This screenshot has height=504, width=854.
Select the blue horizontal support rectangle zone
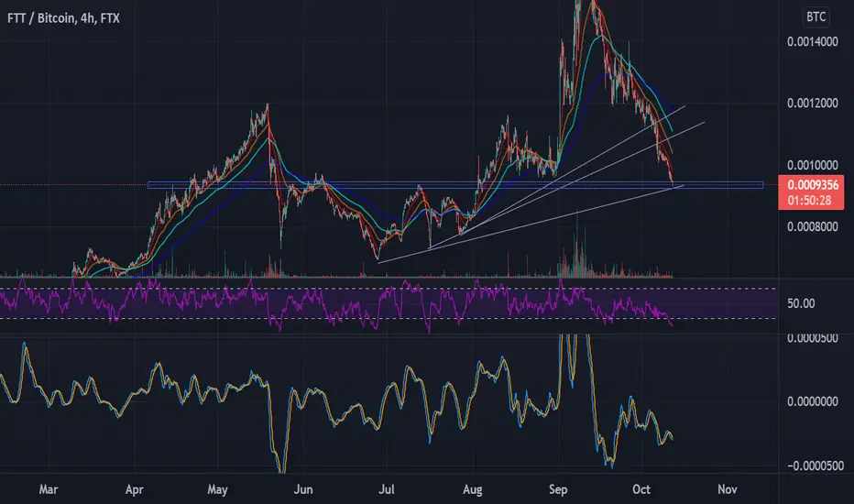click(x=455, y=185)
